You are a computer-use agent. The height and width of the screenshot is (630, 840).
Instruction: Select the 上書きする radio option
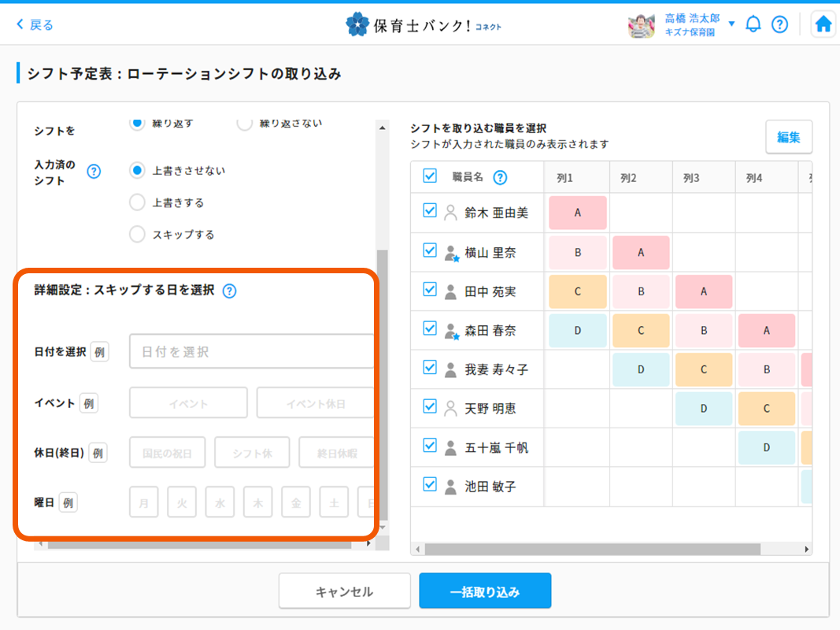[137, 202]
